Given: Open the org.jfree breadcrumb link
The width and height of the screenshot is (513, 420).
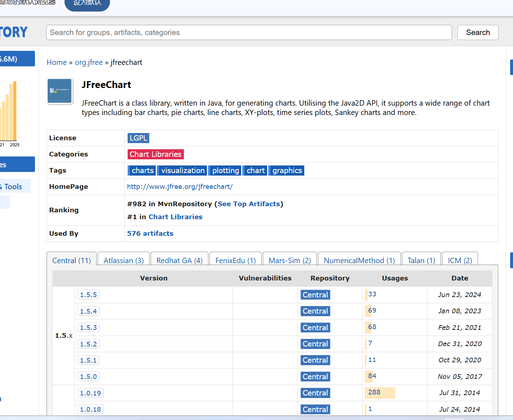Looking at the screenshot, I should 89,62.
